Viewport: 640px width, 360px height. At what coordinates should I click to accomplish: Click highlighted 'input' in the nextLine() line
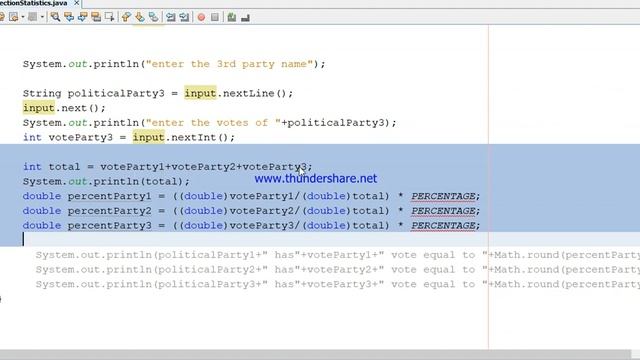200,93
